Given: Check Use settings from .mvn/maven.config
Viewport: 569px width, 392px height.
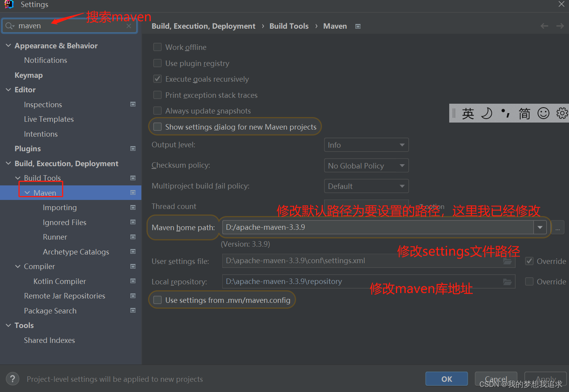Looking at the screenshot, I should tap(157, 300).
